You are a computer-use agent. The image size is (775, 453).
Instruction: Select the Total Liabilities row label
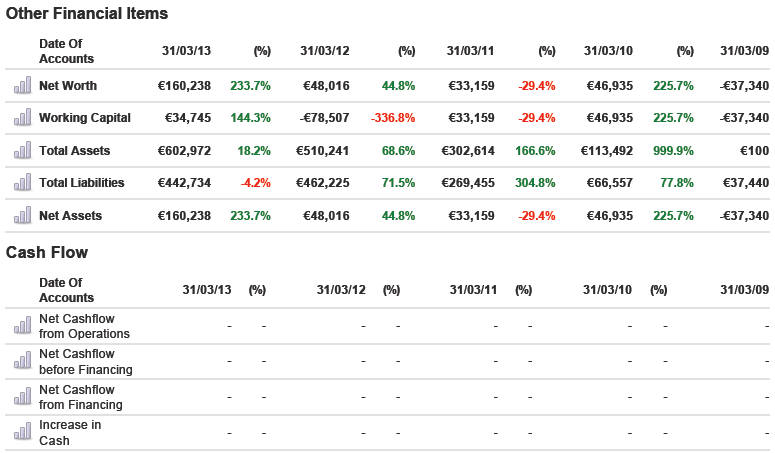tap(82, 183)
